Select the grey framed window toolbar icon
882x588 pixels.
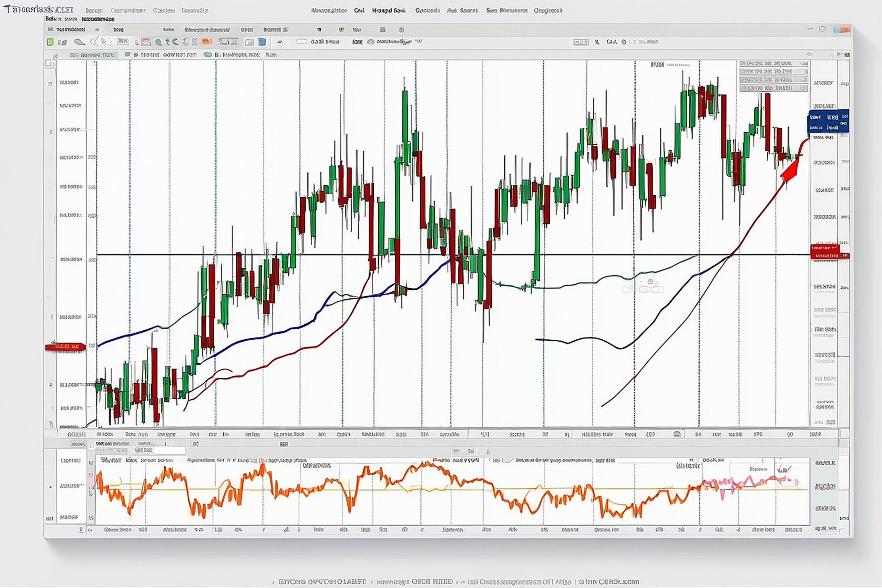(249, 42)
